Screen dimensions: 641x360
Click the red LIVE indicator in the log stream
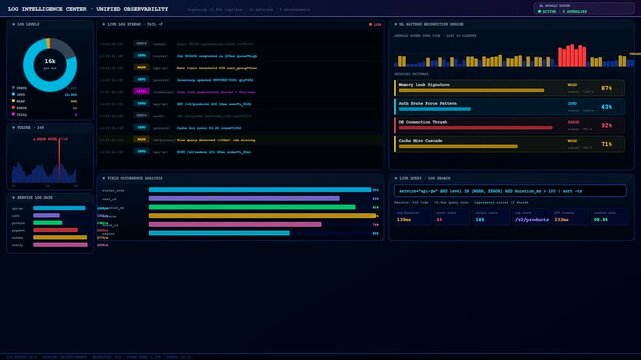[375, 25]
